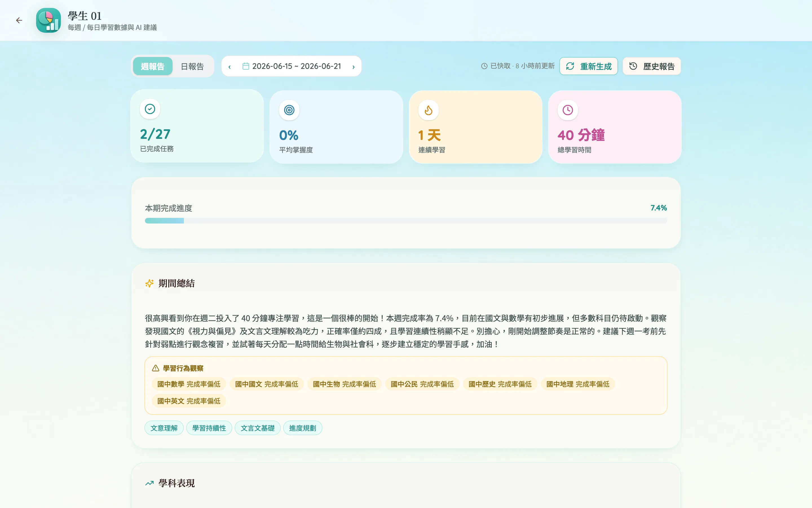Click the learning streak flame icon
The image size is (812, 508).
(429, 110)
